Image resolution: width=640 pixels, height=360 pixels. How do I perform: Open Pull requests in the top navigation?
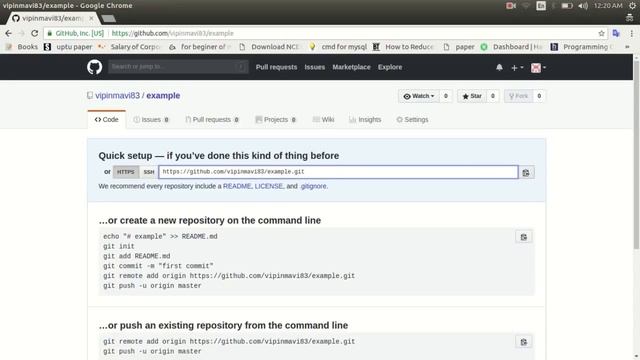[x=276, y=67]
